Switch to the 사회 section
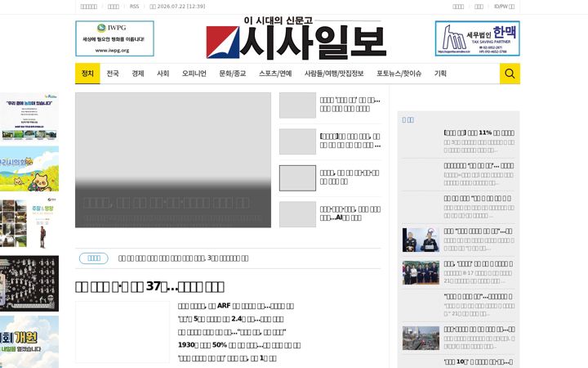Image resolution: width=588 pixels, height=368 pixels. pos(163,74)
